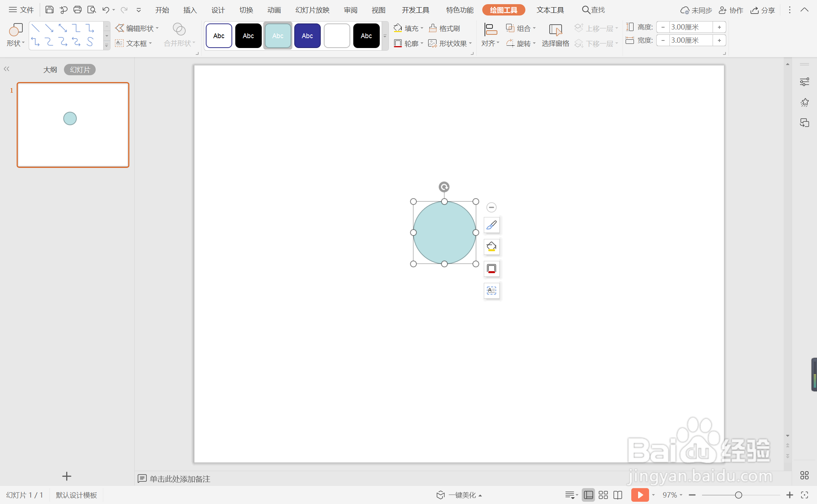The image size is (817, 504).
Task: Click the 未同步 sync button
Action: 696,10
